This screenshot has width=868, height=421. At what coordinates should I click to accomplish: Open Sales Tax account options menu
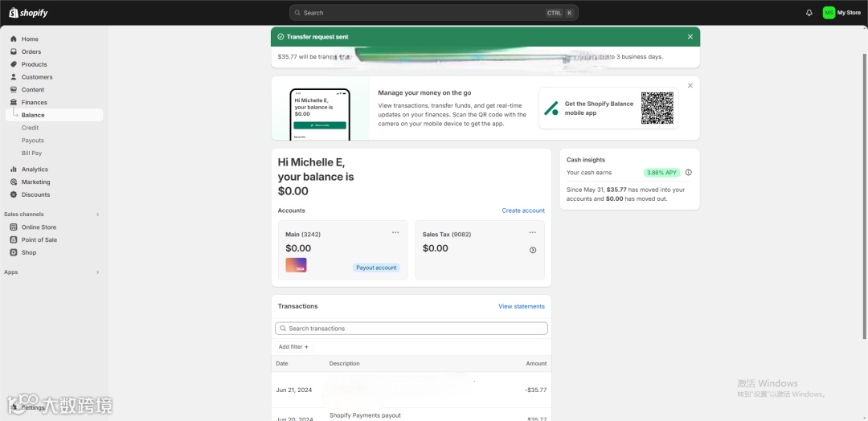tap(533, 232)
